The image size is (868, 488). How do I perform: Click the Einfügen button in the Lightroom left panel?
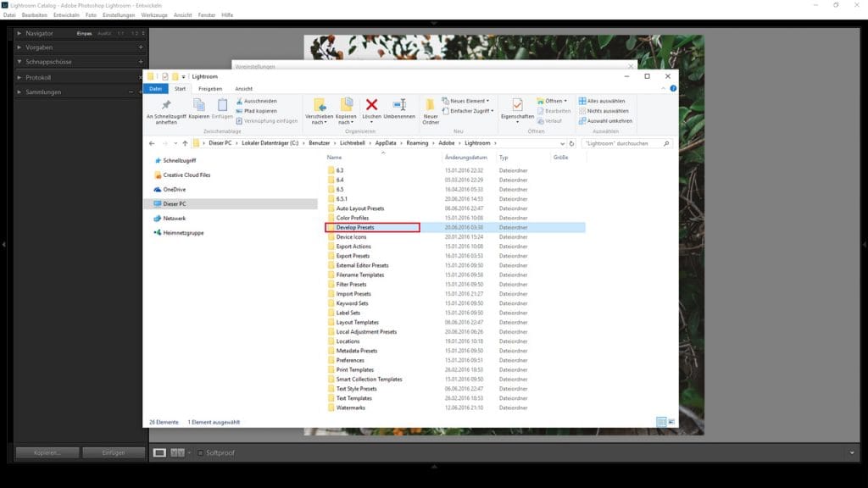tap(114, 452)
